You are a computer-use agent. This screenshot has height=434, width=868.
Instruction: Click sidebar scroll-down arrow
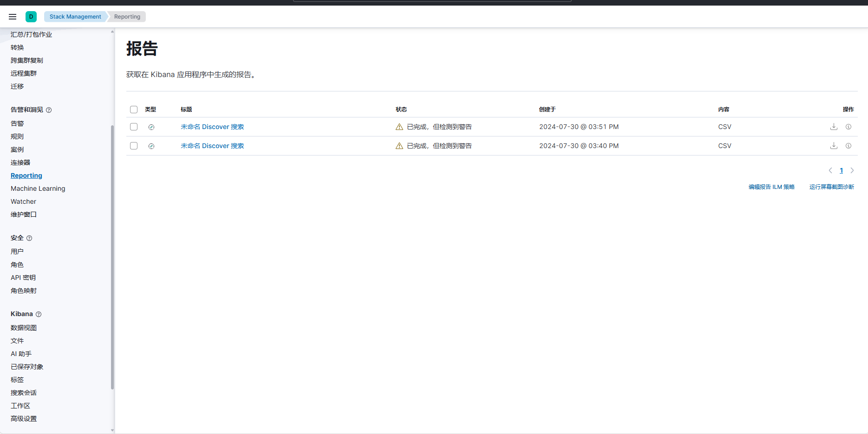pyautogui.click(x=112, y=430)
